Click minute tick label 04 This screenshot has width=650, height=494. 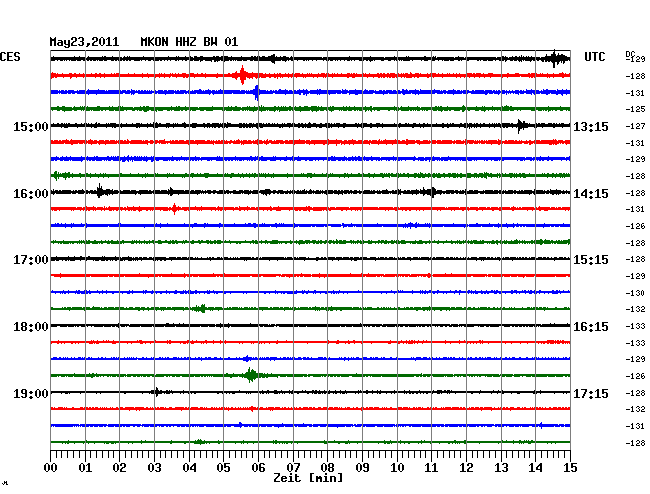pos(189,468)
